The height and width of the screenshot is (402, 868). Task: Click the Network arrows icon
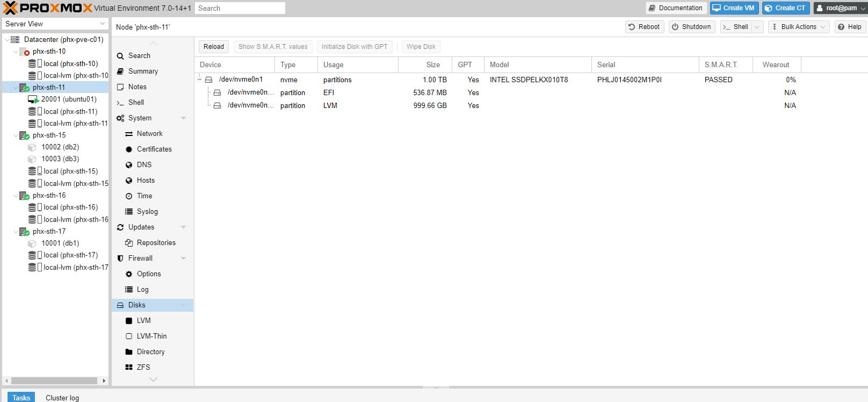(129, 134)
